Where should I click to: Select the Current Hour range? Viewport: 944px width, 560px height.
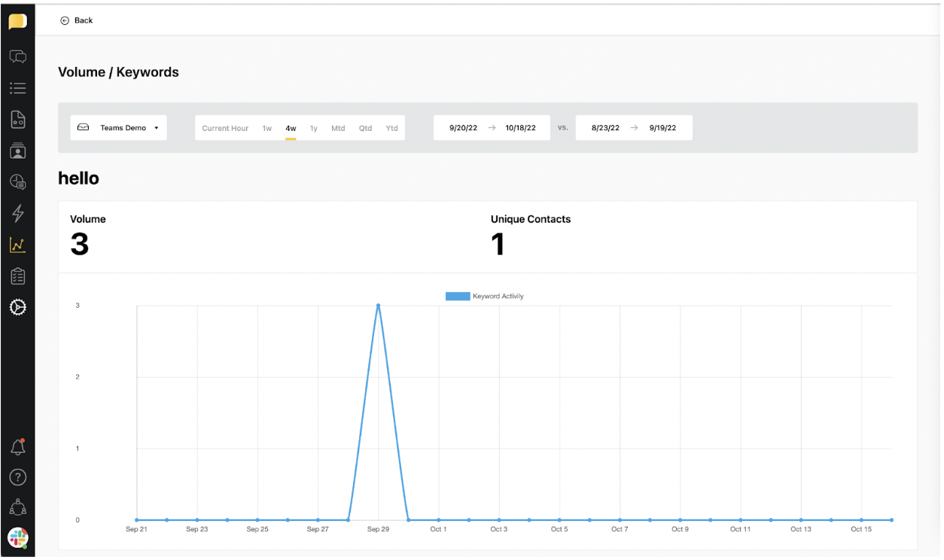225,128
